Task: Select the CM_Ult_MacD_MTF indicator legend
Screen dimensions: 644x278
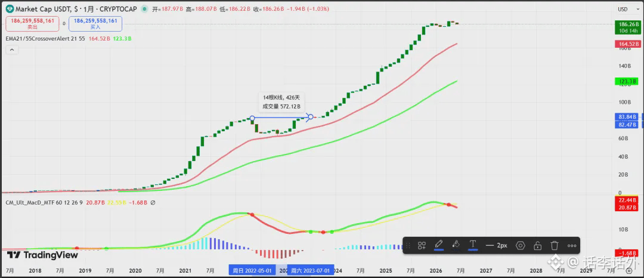Action: point(44,202)
